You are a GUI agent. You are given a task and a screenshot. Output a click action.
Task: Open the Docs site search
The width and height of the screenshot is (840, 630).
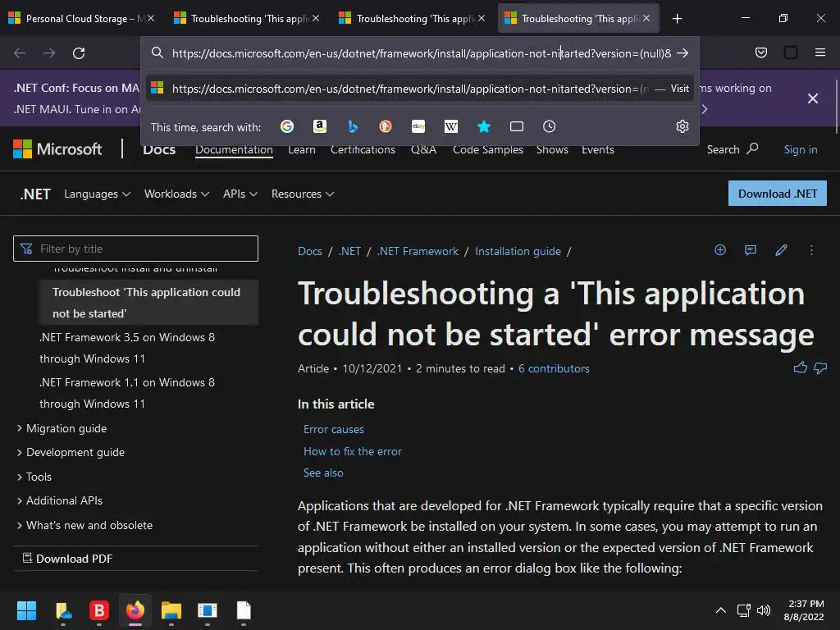click(733, 149)
